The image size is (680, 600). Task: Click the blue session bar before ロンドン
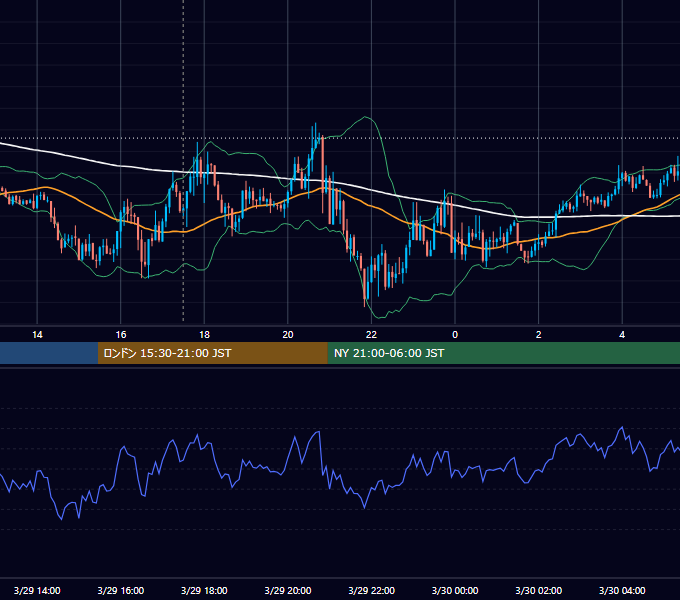pos(49,353)
